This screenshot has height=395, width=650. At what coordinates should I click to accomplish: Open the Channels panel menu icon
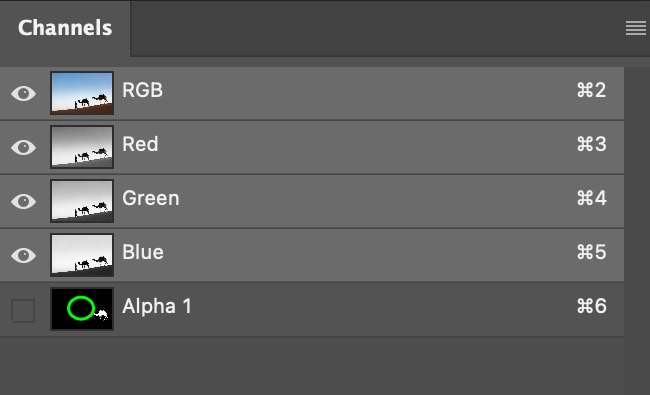(x=635, y=28)
